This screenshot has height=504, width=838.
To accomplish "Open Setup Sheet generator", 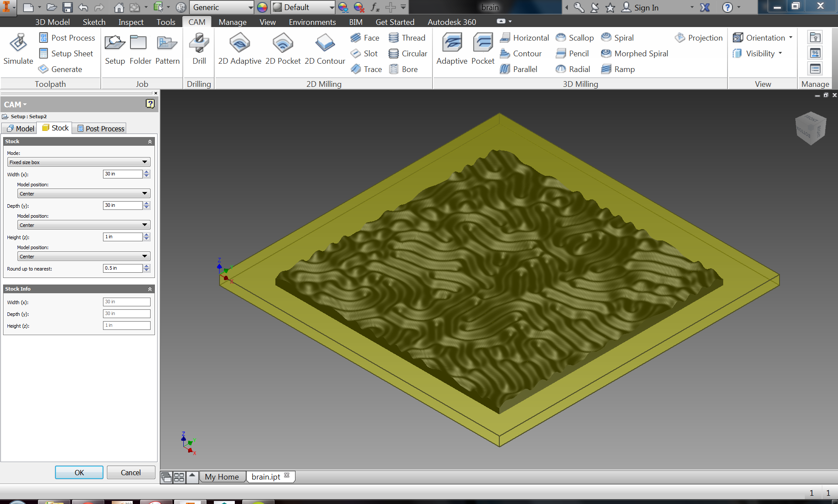I will (x=66, y=54).
